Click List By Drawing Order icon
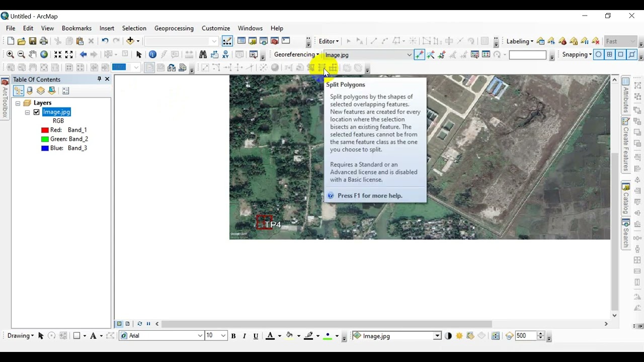644x362 pixels. click(19, 91)
